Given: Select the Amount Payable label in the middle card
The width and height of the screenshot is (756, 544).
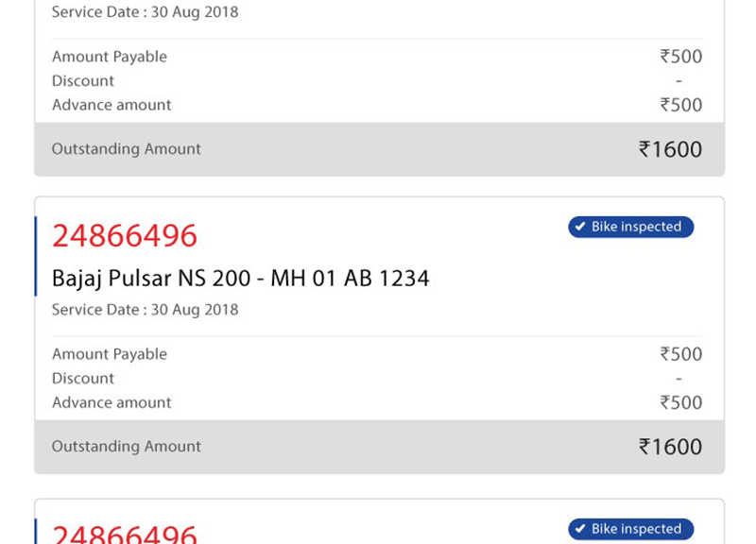Looking at the screenshot, I should pyautogui.click(x=110, y=354).
